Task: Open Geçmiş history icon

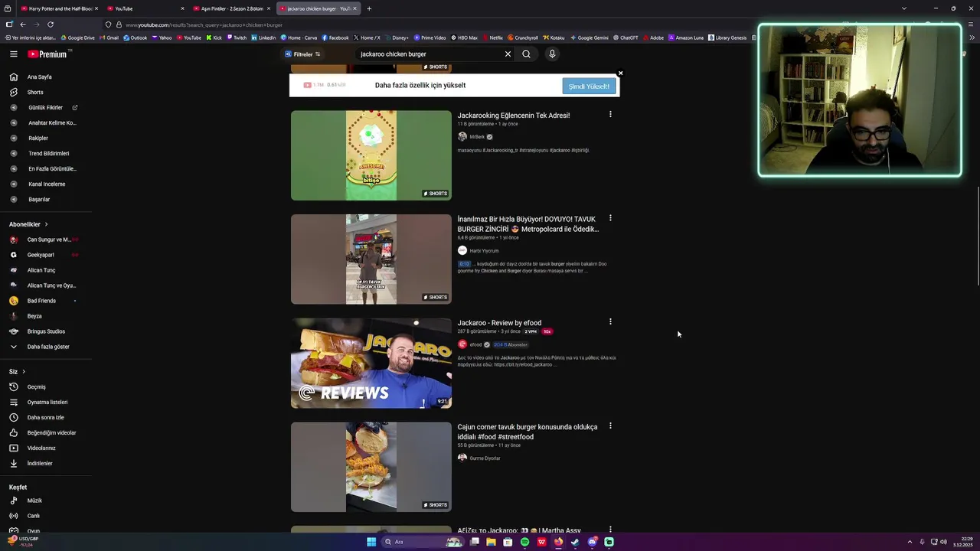Action: coord(13,387)
